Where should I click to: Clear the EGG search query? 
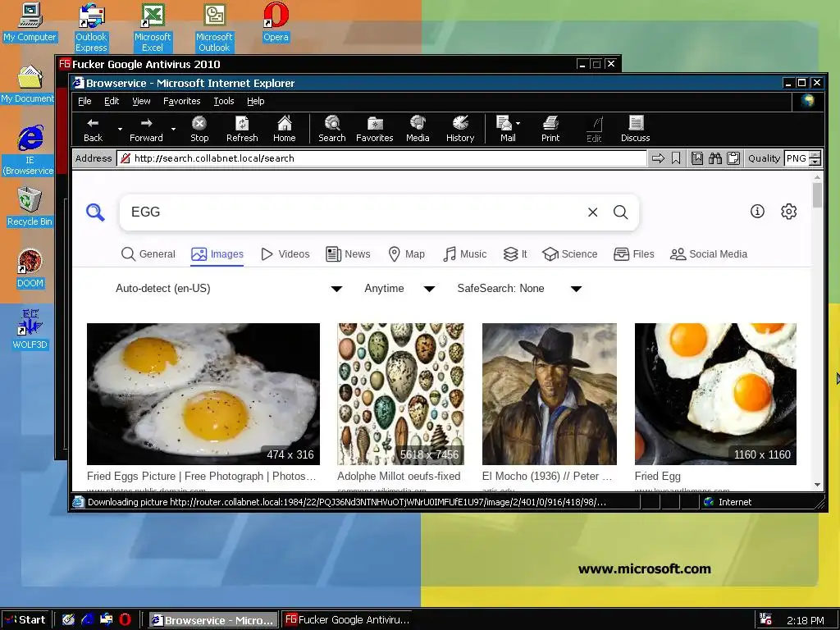pyautogui.click(x=592, y=212)
